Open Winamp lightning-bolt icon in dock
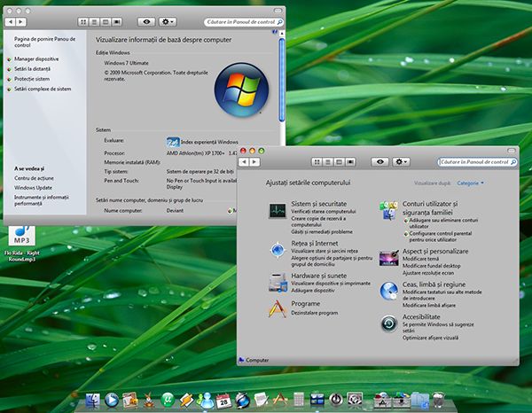 [186, 401]
